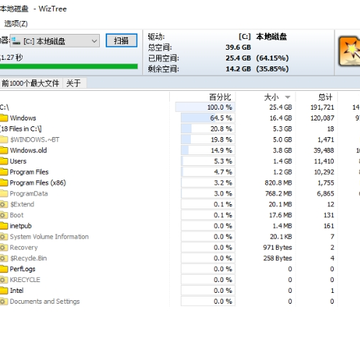The image size is (360, 360).
Task: Select the PerfLogs folder icon
Action: [3, 269]
